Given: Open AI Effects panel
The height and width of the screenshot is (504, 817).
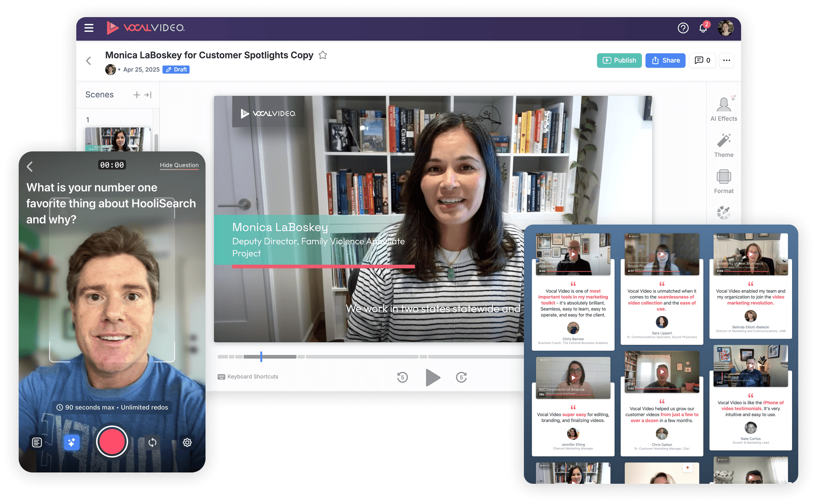Looking at the screenshot, I should (724, 108).
